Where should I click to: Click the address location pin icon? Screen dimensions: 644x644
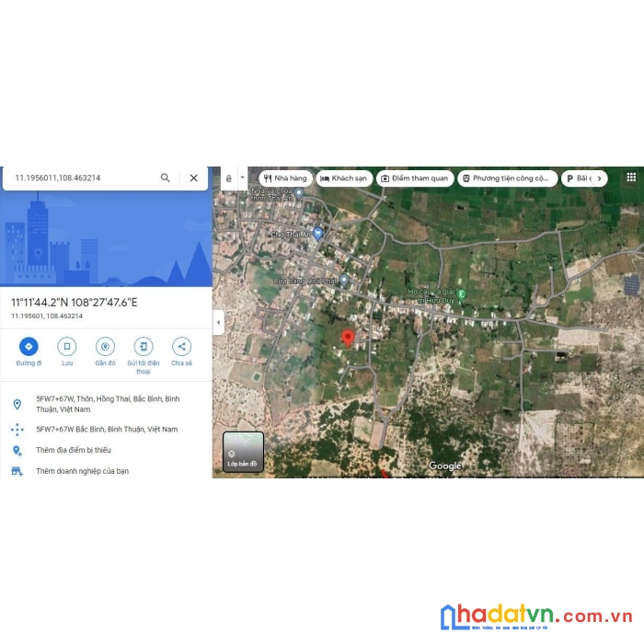(17, 404)
